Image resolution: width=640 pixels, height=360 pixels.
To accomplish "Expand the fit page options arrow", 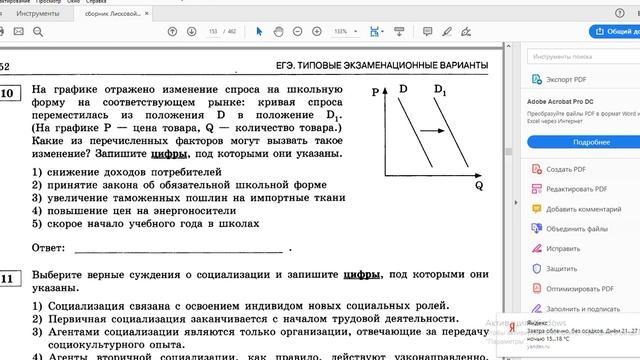I will 382,31.
